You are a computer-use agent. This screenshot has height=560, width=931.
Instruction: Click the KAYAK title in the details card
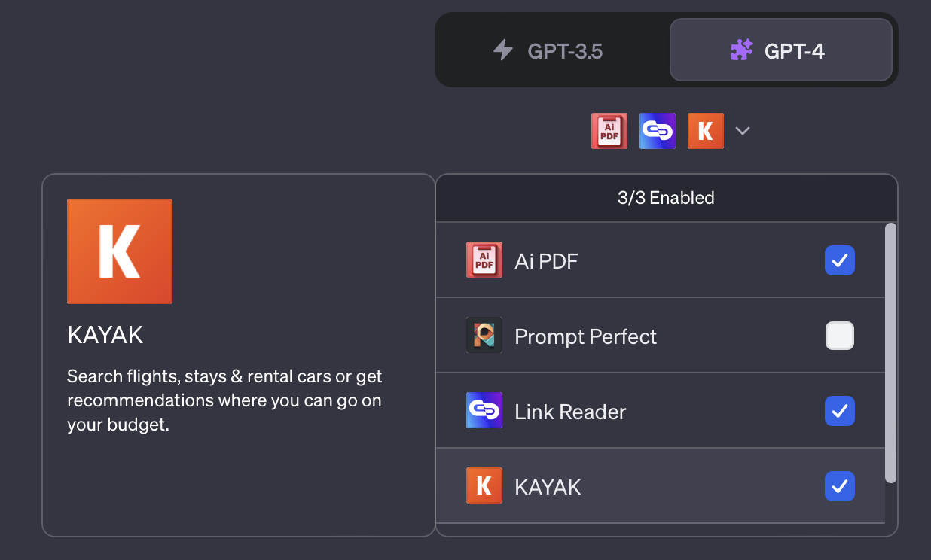(105, 336)
